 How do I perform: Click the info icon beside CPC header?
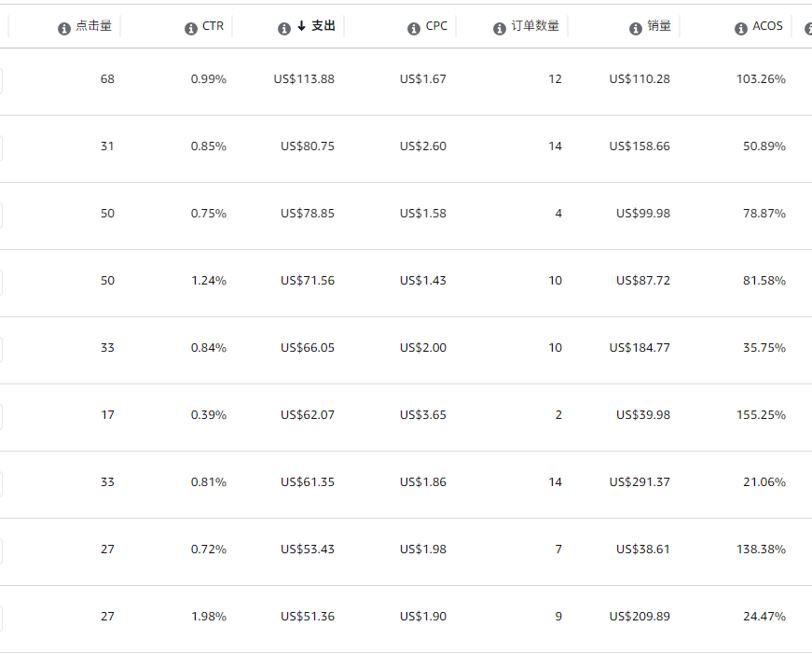(x=414, y=29)
